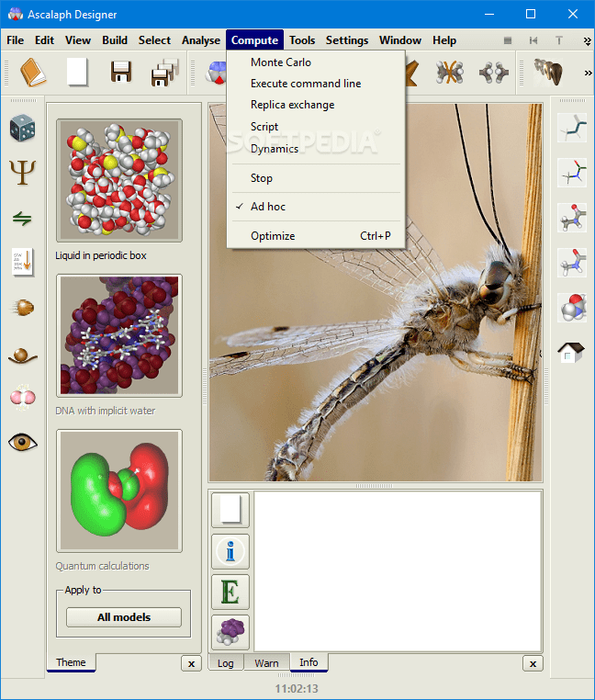This screenshot has height=700, width=595.
Task: Toggle the Ad hoc checked option
Action: click(316, 207)
